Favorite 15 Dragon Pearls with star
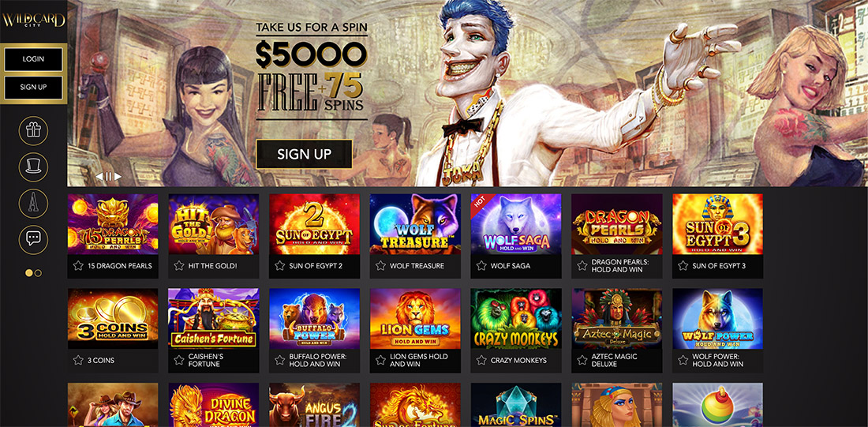Screen dimensions: 868x427 78,266
